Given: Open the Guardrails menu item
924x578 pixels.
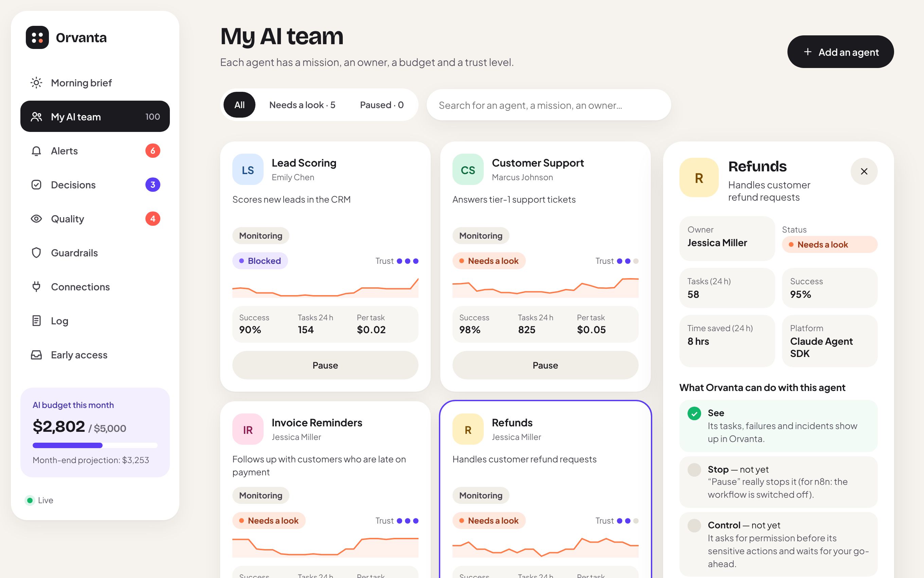Looking at the screenshot, I should point(95,253).
